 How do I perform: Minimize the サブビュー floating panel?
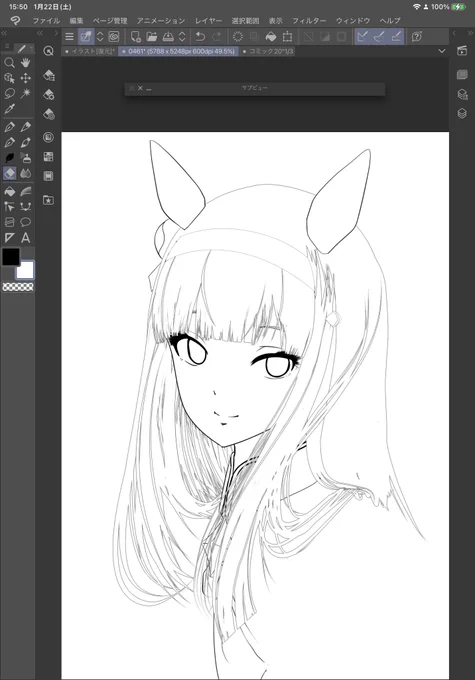point(149,88)
